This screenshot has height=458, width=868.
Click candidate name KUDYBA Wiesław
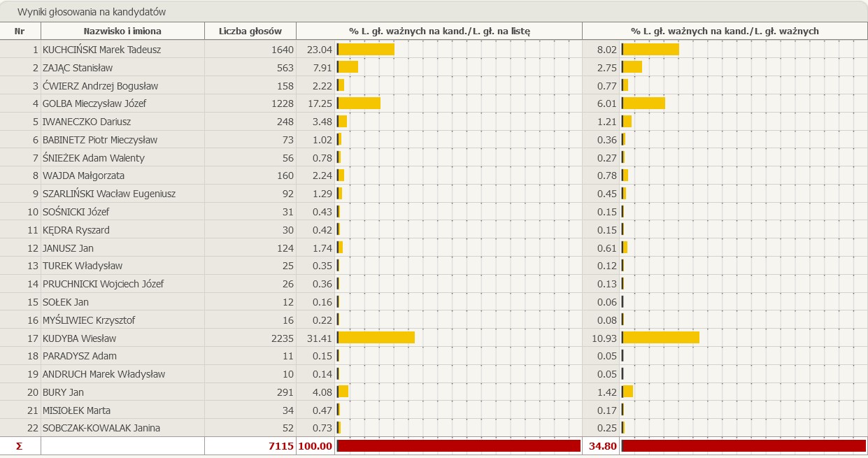(79, 338)
